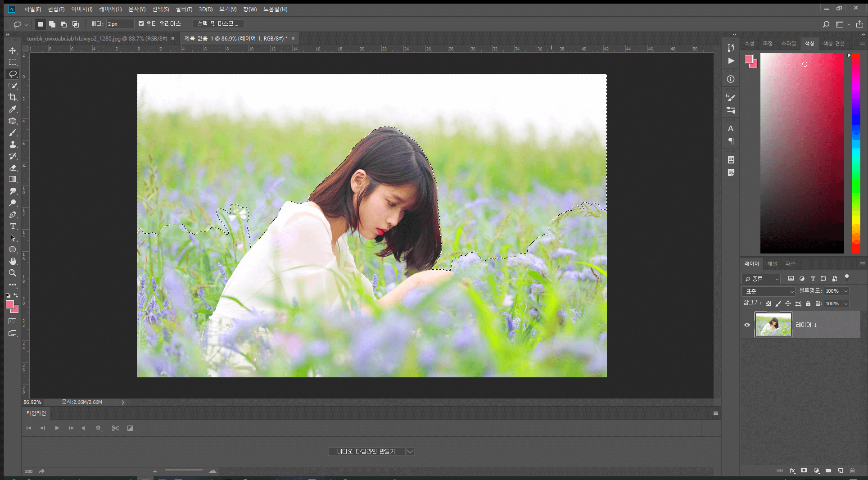The width and height of the screenshot is (868, 480).
Task: Switch to the 채널 tab
Action: click(772, 263)
